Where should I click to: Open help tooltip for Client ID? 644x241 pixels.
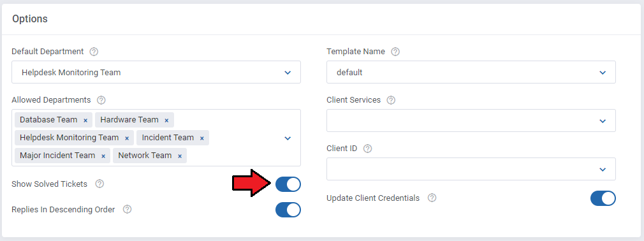[x=367, y=149]
